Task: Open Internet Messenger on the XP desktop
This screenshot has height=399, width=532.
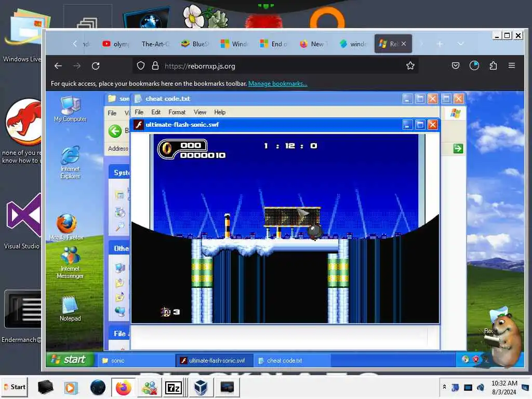Action: [x=70, y=262]
